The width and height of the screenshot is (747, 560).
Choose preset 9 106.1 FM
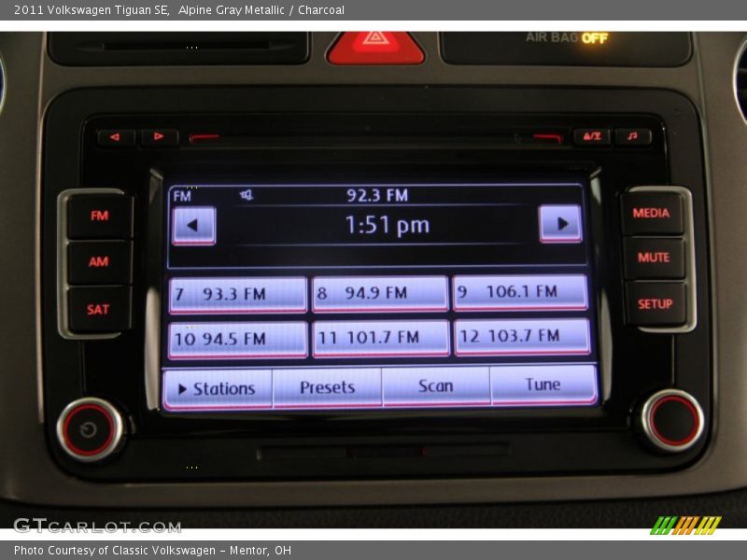coord(520,292)
